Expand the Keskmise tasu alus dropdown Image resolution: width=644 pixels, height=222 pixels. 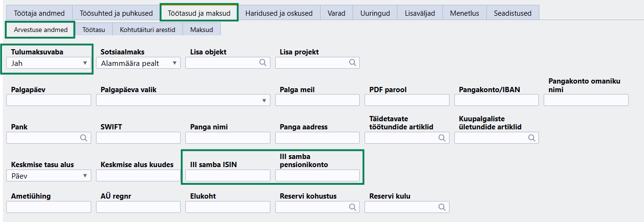coord(49,176)
